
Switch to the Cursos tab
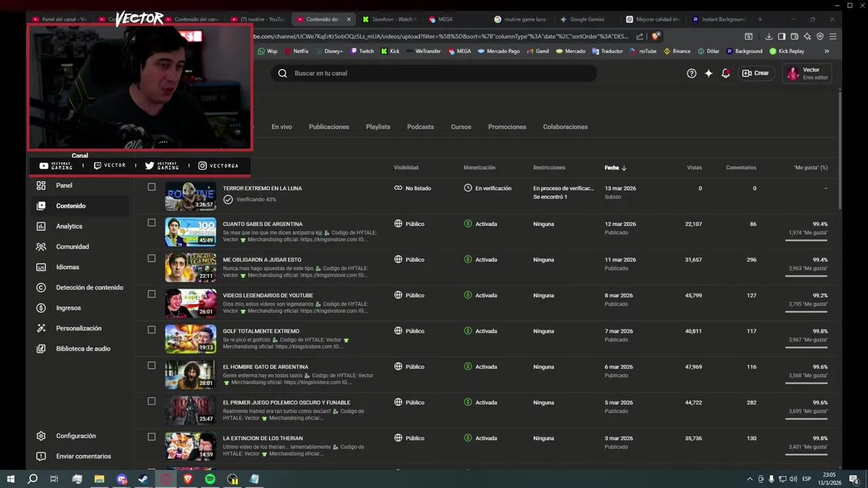(x=460, y=127)
